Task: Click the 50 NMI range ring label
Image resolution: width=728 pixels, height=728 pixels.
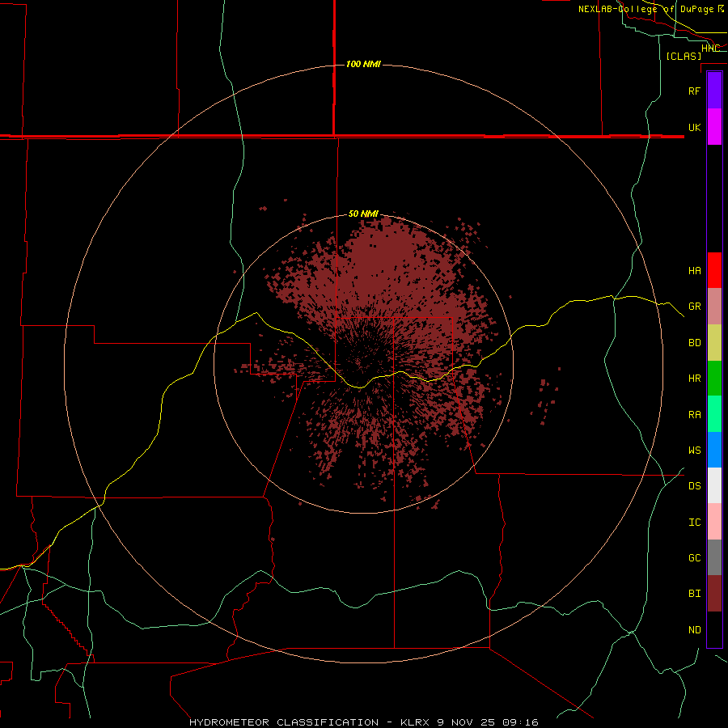Action: pyautogui.click(x=363, y=214)
